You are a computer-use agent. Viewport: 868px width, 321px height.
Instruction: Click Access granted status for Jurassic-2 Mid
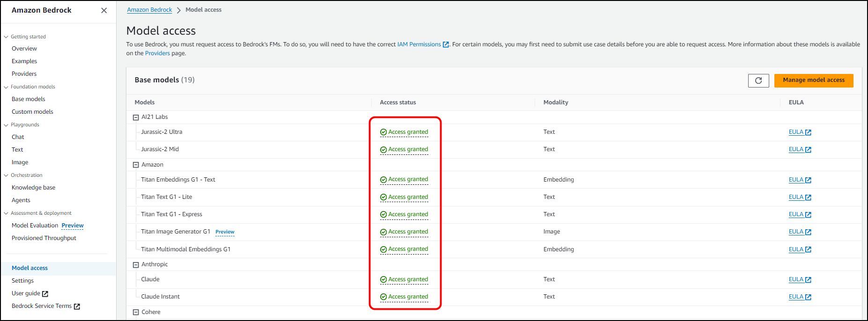(404, 150)
